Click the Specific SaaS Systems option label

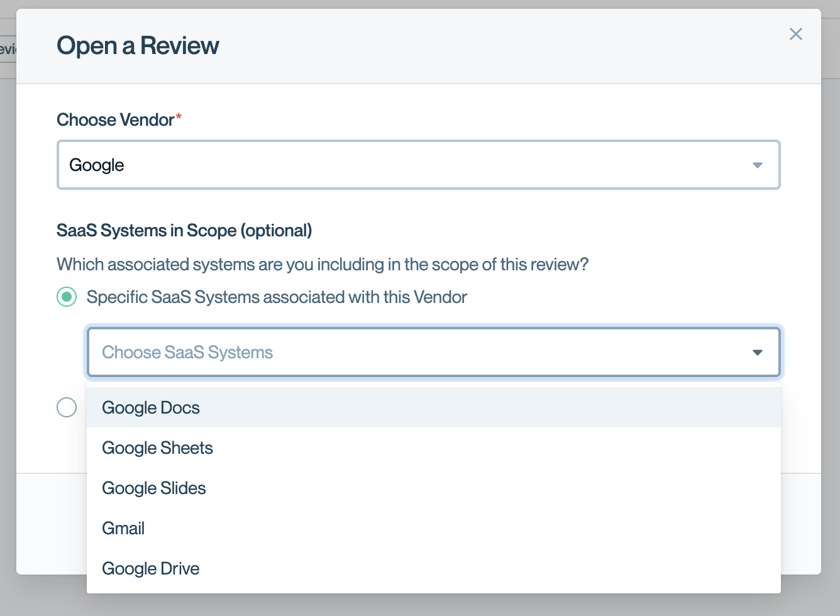click(277, 297)
